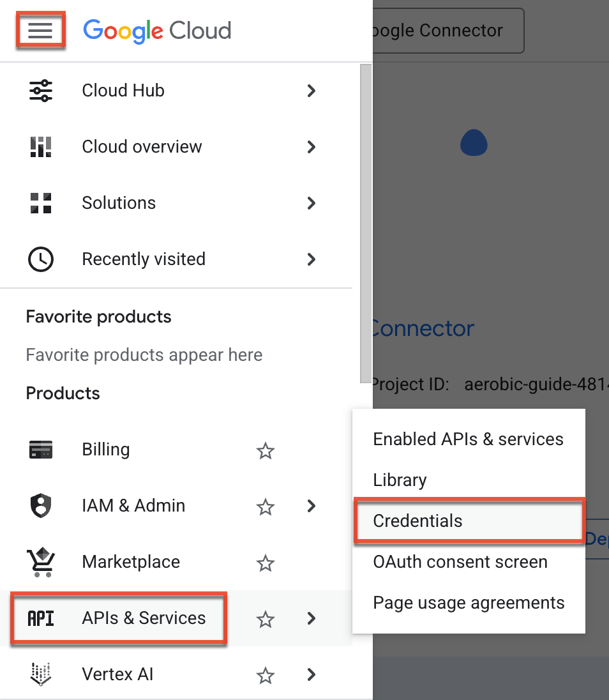Expand the Recently visited submenu chevron
This screenshot has height=700, width=609.
[x=312, y=259]
